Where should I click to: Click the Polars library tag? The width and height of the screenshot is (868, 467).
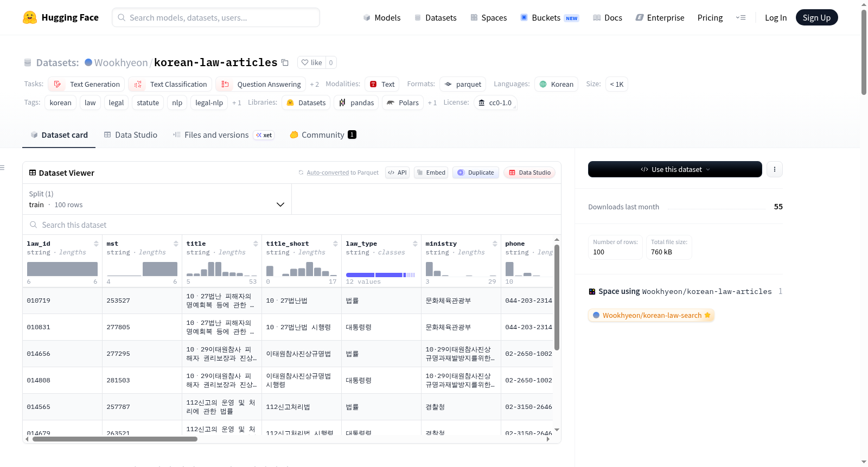tap(403, 103)
